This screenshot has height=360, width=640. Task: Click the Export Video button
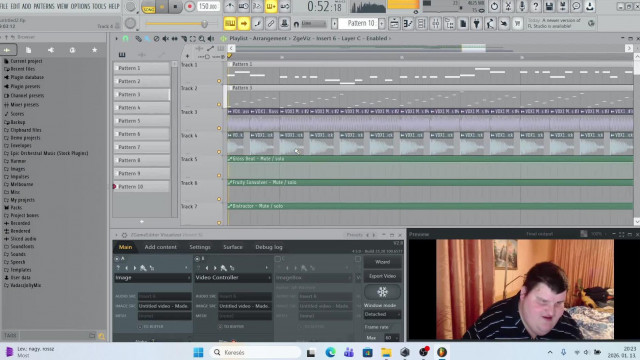coord(382,276)
